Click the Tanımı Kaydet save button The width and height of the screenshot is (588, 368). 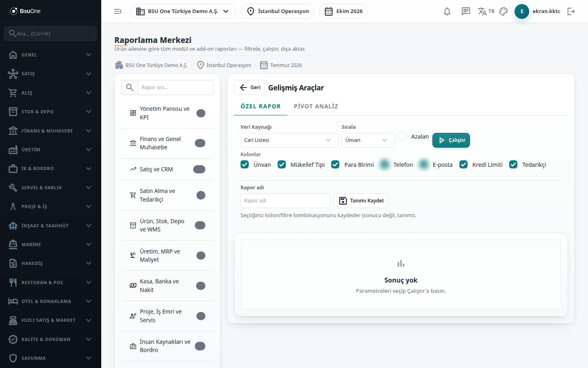(361, 201)
